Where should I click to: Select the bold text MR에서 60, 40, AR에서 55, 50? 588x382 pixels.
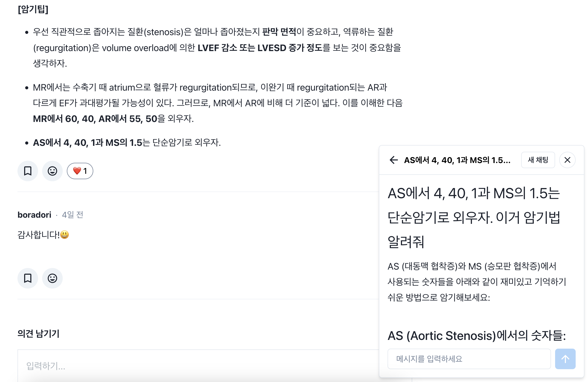(x=95, y=119)
